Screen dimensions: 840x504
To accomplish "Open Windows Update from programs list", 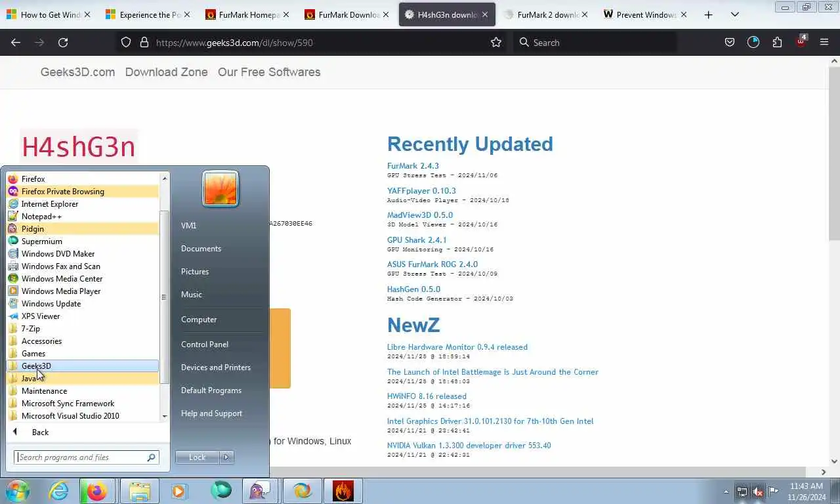I will pos(82,304).
